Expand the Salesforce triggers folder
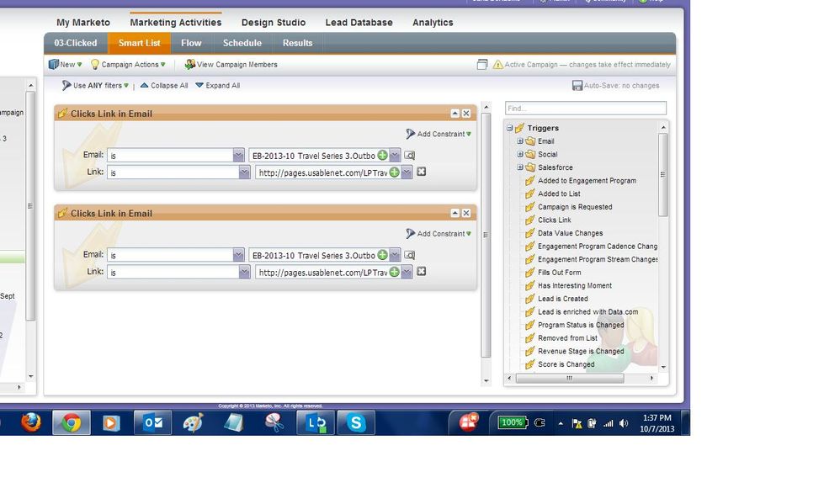The height and width of the screenshot is (504, 840). coord(520,167)
